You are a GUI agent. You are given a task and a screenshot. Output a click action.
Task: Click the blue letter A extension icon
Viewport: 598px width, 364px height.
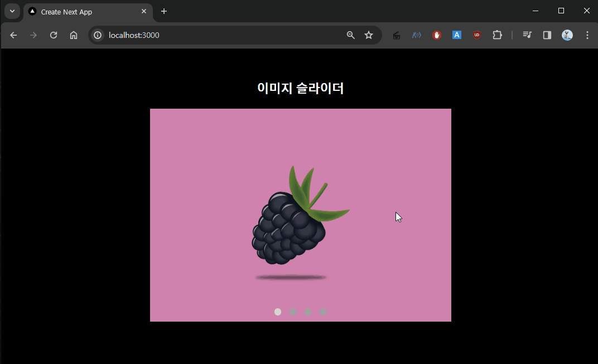(457, 35)
